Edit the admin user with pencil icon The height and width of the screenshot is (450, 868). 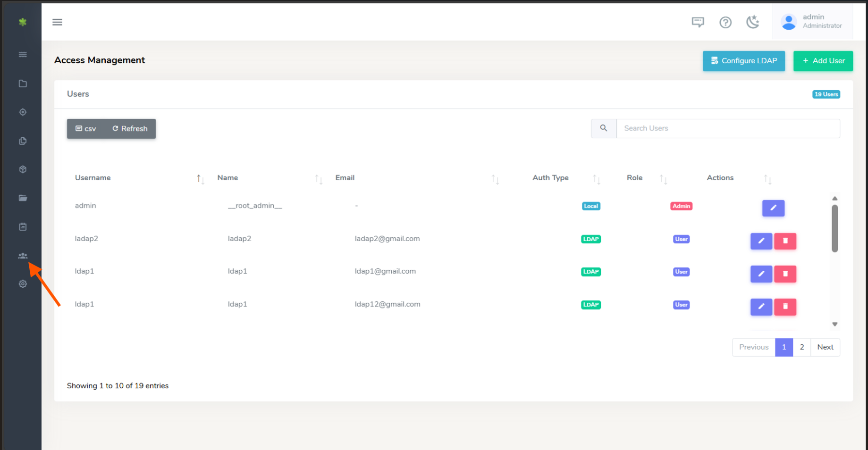(x=773, y=208)
